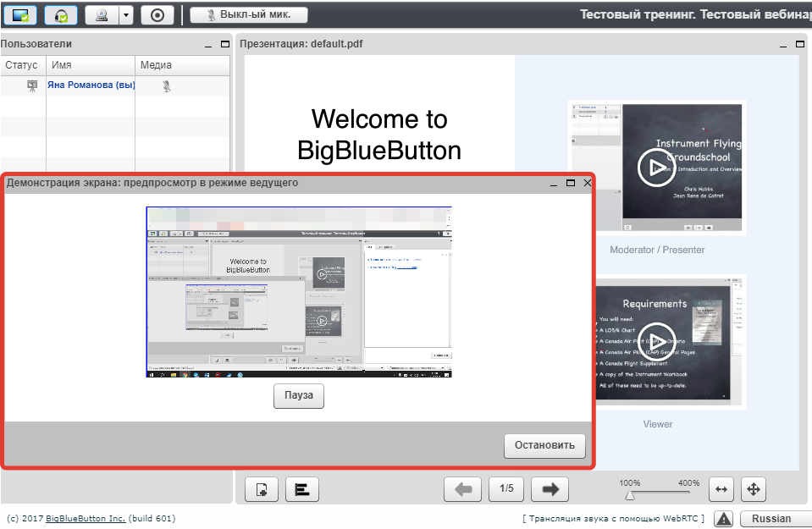
Task: Click 'Остановить' to stop screen sharing
Action: pos(544,446)
